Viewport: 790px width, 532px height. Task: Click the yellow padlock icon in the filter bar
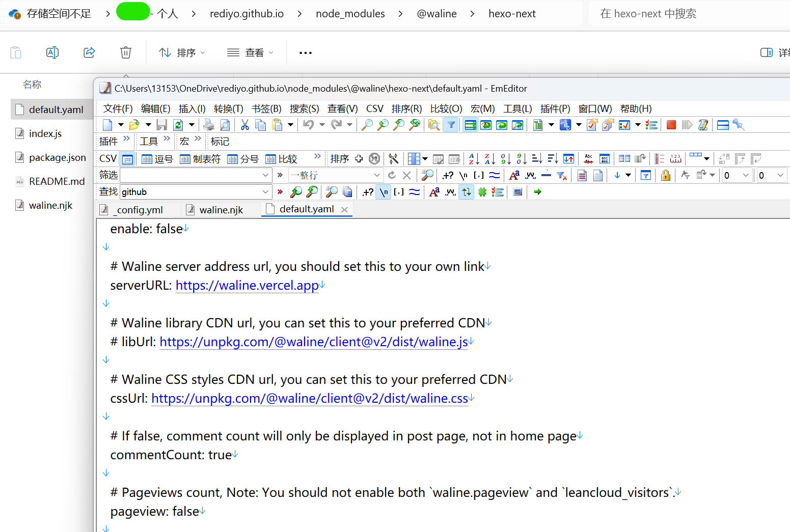click(x=665, y=175)
